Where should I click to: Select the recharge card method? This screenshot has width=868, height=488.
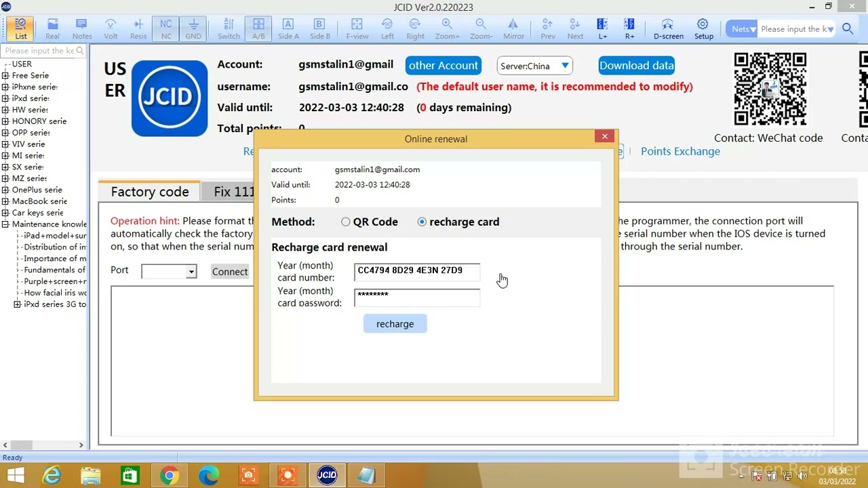(x=422, y=222)
